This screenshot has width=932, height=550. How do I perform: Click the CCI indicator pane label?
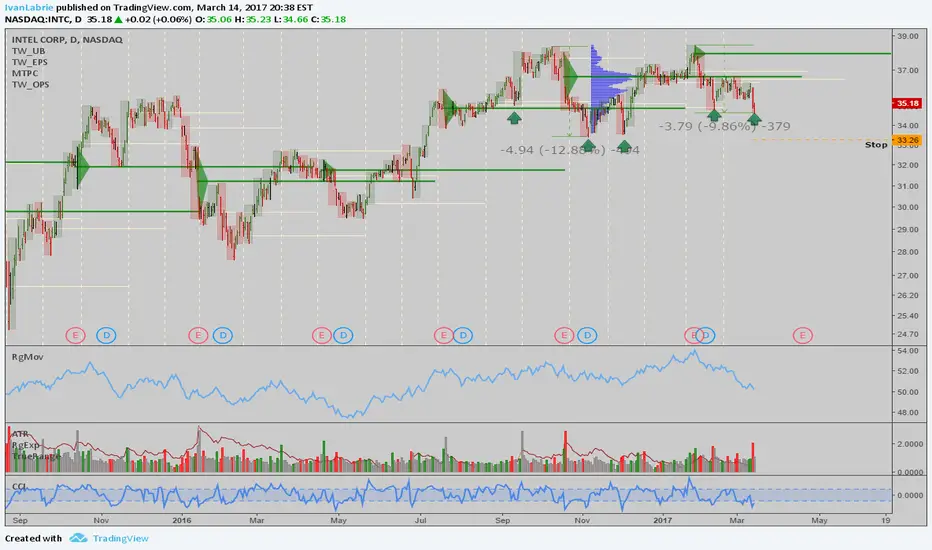point(19,486)
